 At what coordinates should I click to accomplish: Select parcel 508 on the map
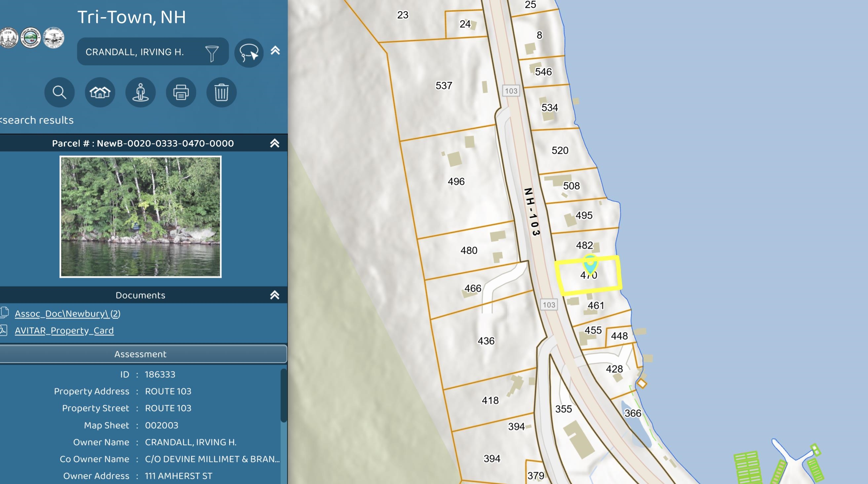(x=571, y=186)
